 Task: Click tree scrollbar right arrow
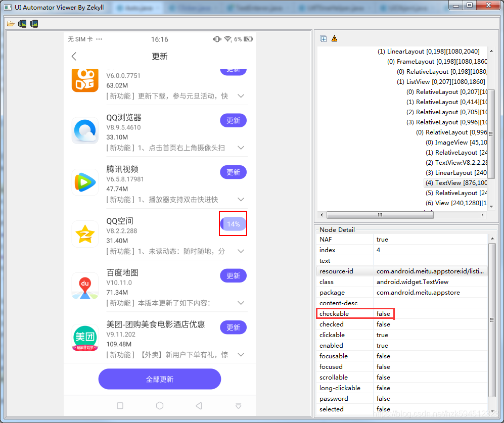[x=482, y=215]
